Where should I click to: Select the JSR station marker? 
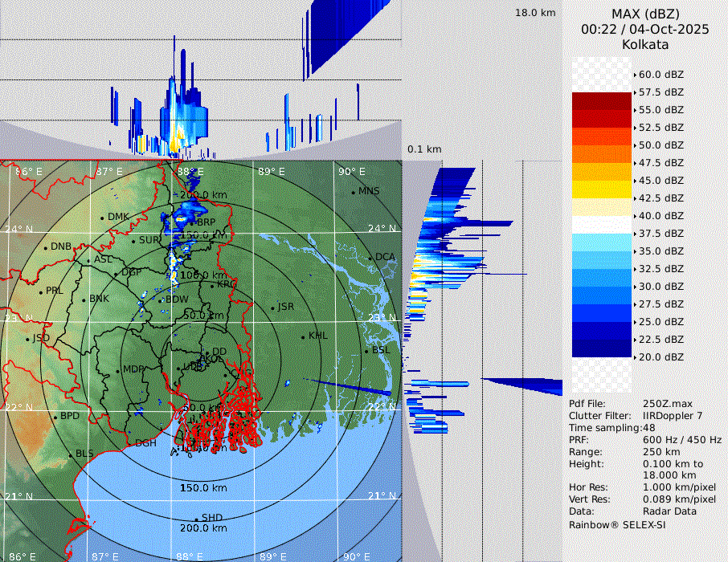click(272, 307)
